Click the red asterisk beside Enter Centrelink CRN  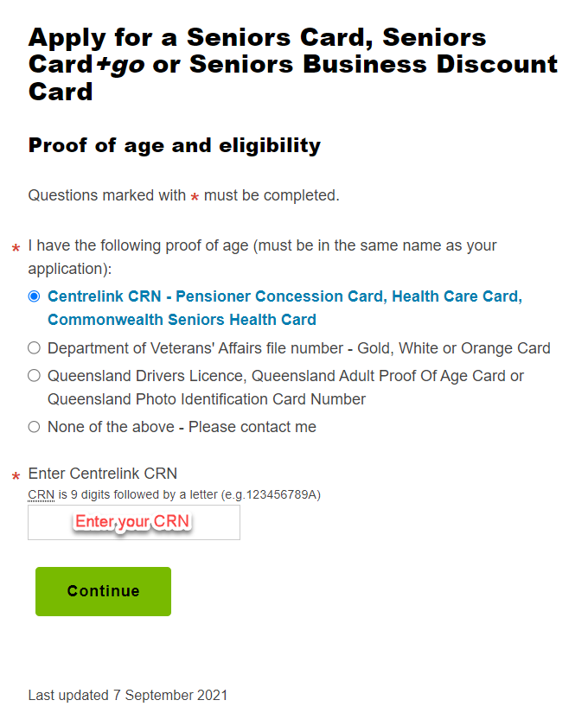tap(15, 474)
